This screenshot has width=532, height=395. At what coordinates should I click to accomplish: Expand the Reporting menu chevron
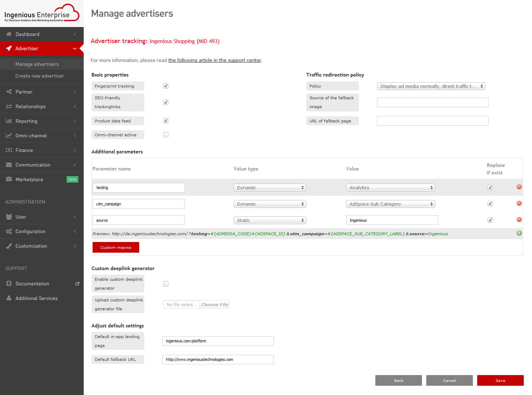tap(75, 121)
